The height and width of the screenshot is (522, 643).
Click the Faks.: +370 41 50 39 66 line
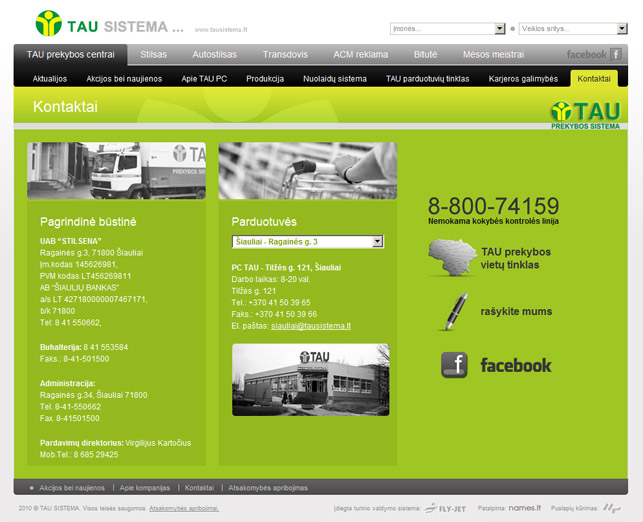tap(274, 314)
